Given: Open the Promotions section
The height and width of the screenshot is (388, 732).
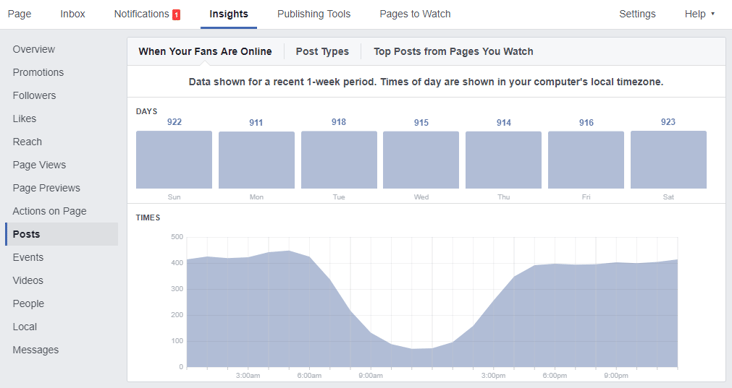Looking at the screenshot, I should (x=38, y=72).
